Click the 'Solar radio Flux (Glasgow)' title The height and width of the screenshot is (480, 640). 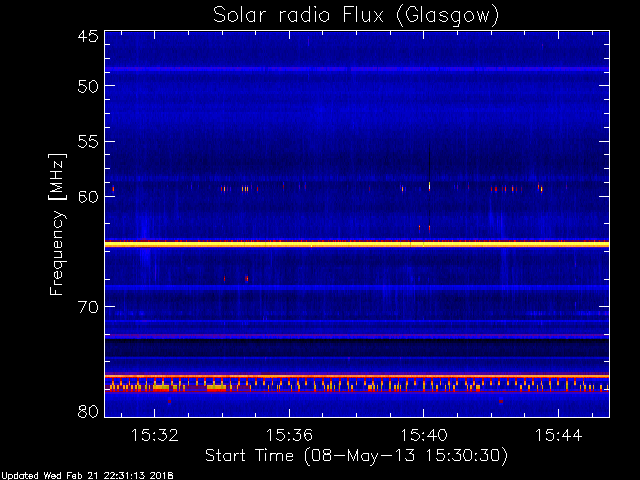coord(356,16)
